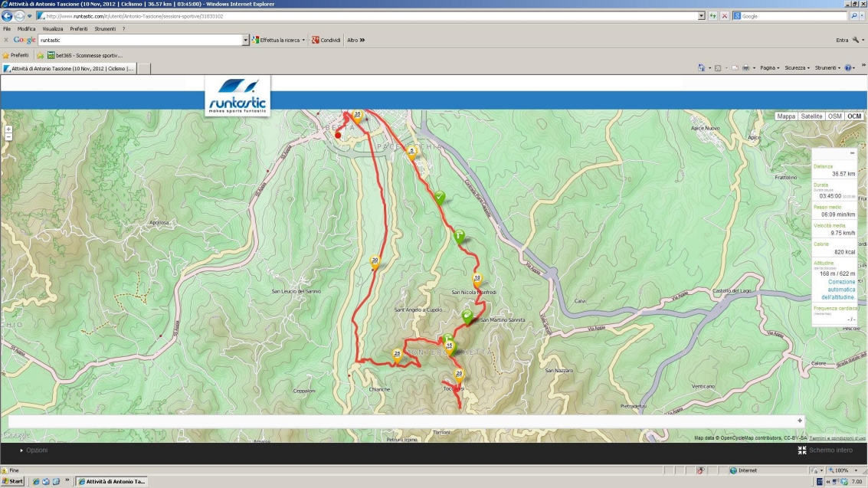Viewport: 868px width, 488px height.
Task: Open the Pagina dropdown menu
Action: pos(769,68)
